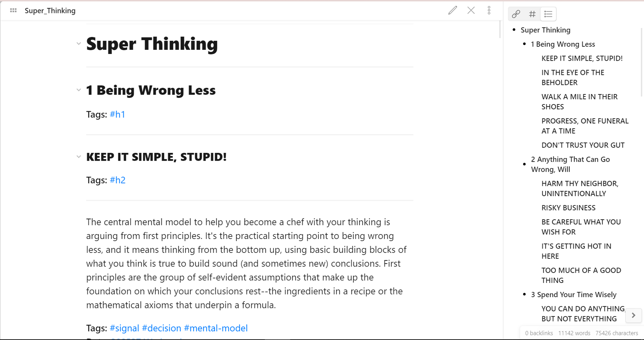Collapse the 1 Being Wrong Less heading
Screen dimensions: 644x340
click(x=78, y=90)
